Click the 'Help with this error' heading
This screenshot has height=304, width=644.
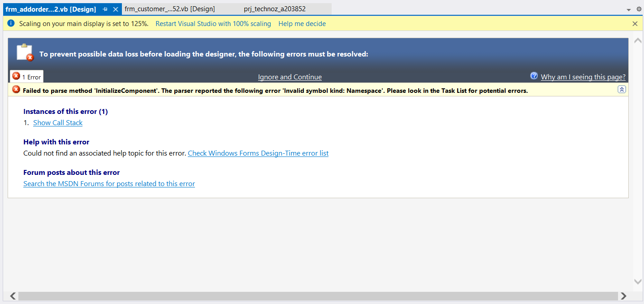coord(56,142)
